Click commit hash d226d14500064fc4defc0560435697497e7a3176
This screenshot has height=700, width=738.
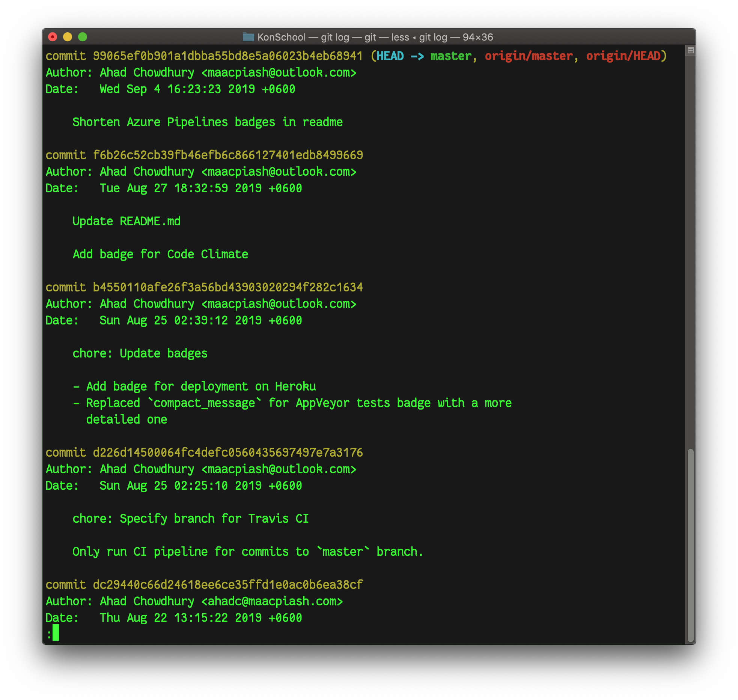(x=228, y=453)
